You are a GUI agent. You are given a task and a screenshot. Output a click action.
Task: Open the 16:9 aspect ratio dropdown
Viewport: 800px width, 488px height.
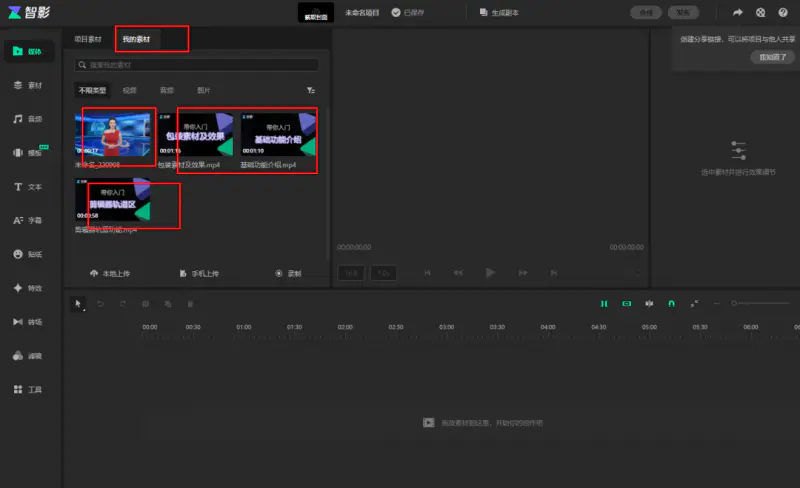click(351, 273)
